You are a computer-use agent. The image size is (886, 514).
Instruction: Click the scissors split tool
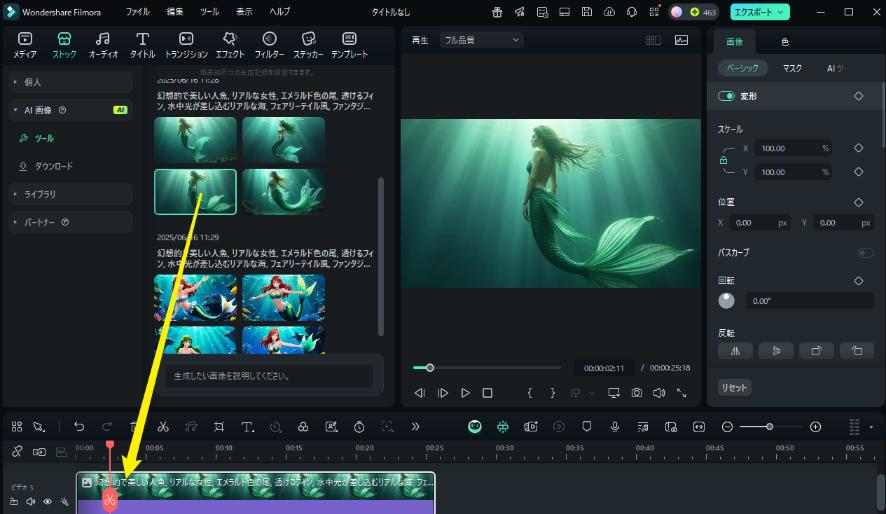pos(163,427)
